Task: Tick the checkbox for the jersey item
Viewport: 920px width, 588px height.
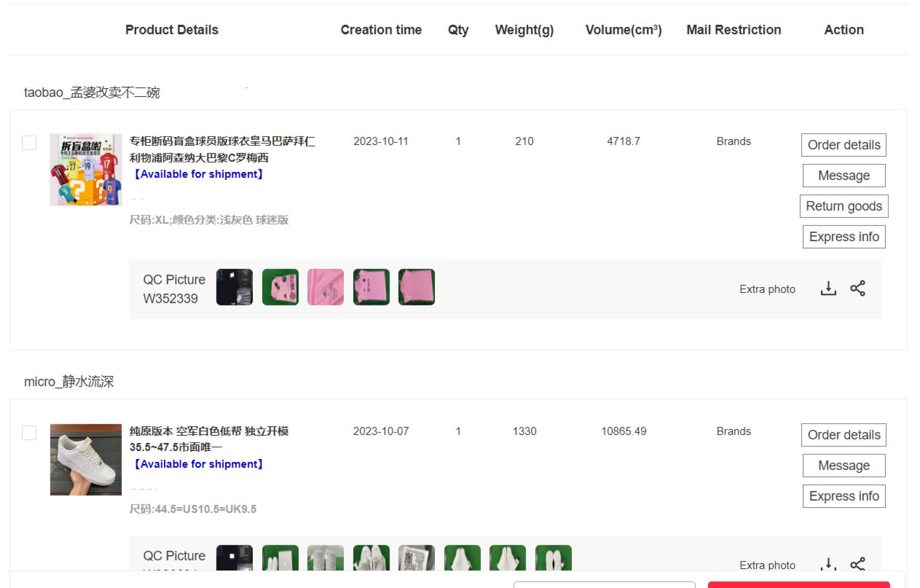Action: (x=29, y=143)
